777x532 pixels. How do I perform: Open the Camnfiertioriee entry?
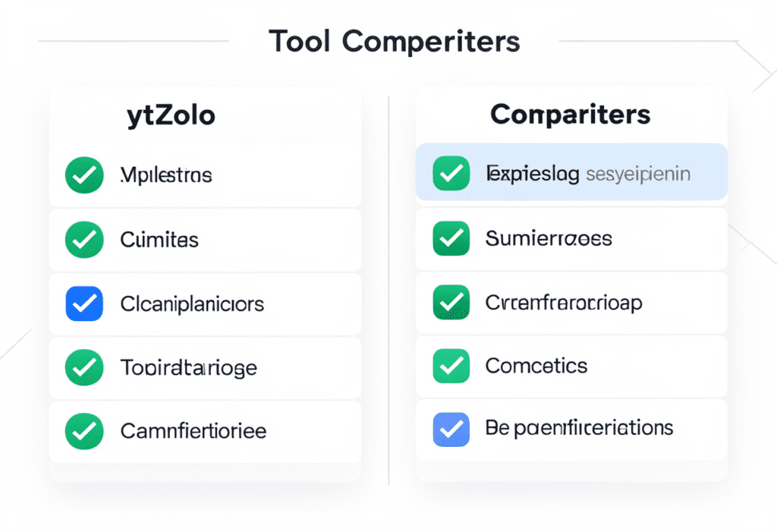click(193, 432)
